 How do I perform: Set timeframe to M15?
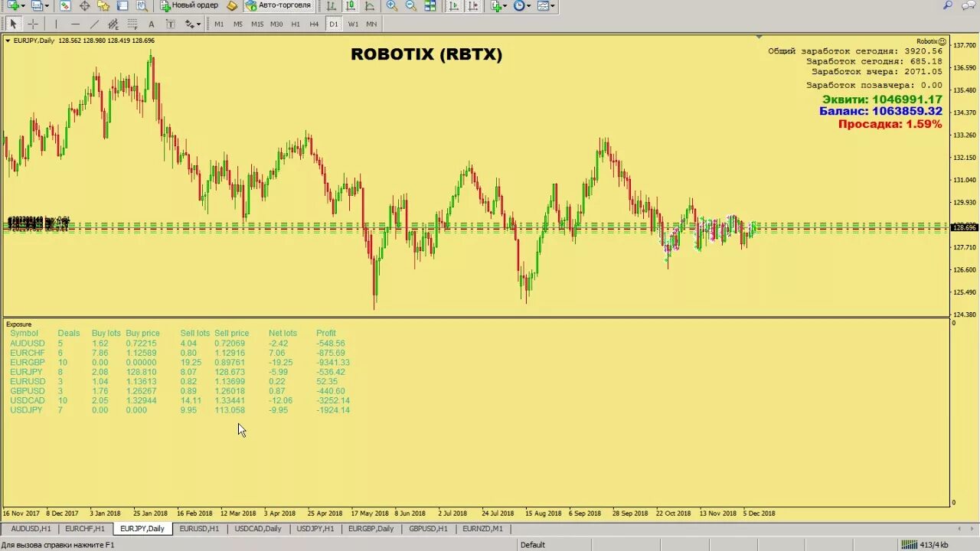257,24
